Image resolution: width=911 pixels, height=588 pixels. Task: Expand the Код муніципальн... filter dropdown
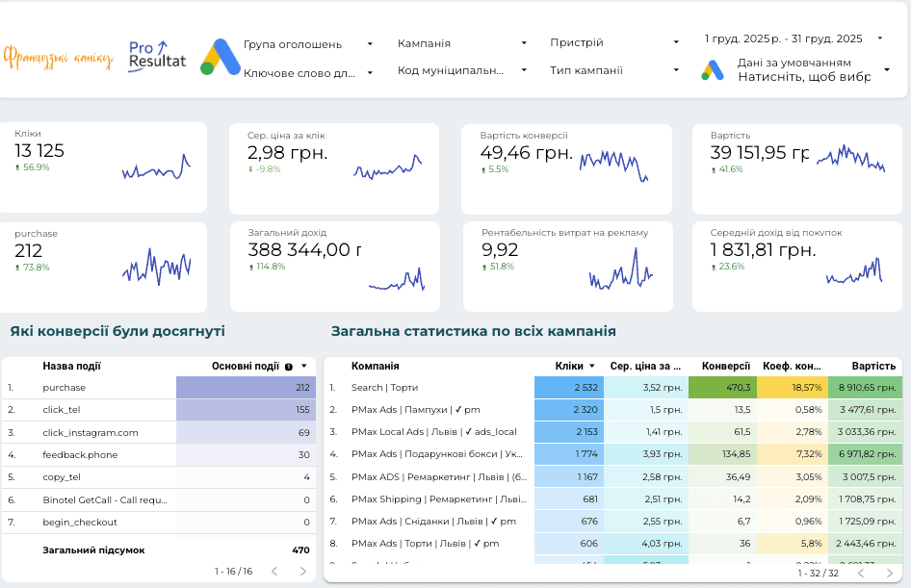point(462,70)
